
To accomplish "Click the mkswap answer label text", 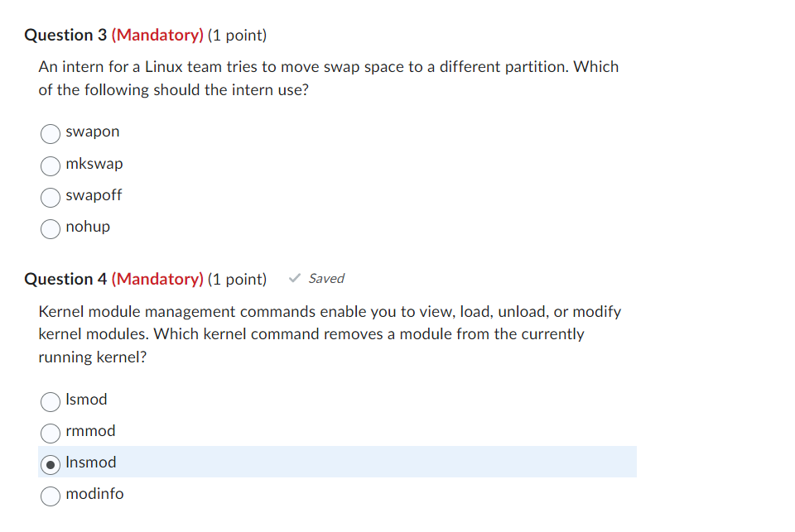I will (x=94, y=164).
